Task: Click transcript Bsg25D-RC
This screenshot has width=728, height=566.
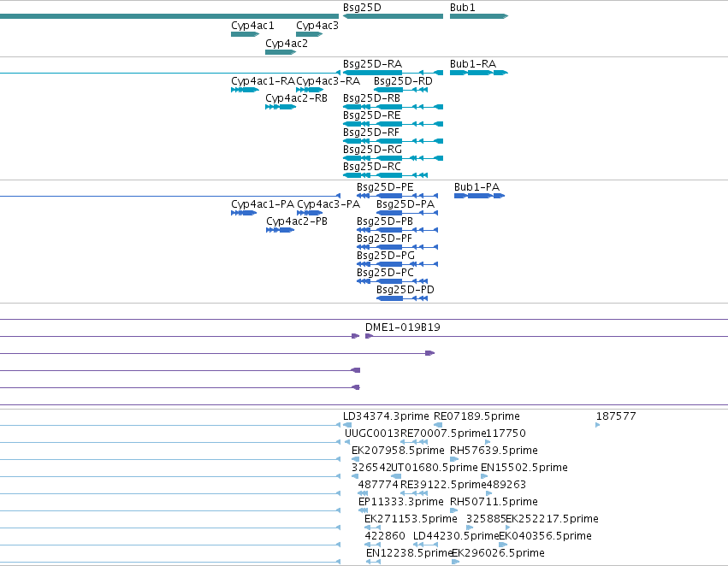Action: (x=385, y=175)
